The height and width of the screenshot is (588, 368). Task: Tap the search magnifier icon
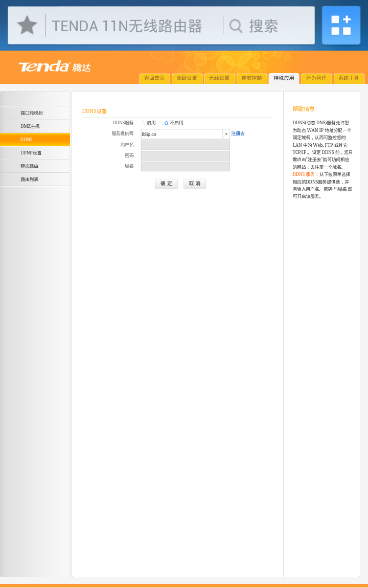pos(236,26)
